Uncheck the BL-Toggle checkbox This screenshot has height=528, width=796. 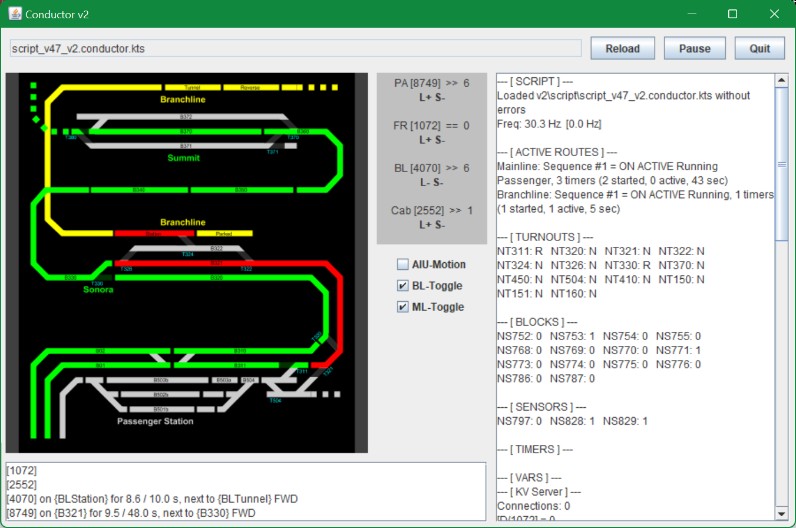[x=403, y=286]
